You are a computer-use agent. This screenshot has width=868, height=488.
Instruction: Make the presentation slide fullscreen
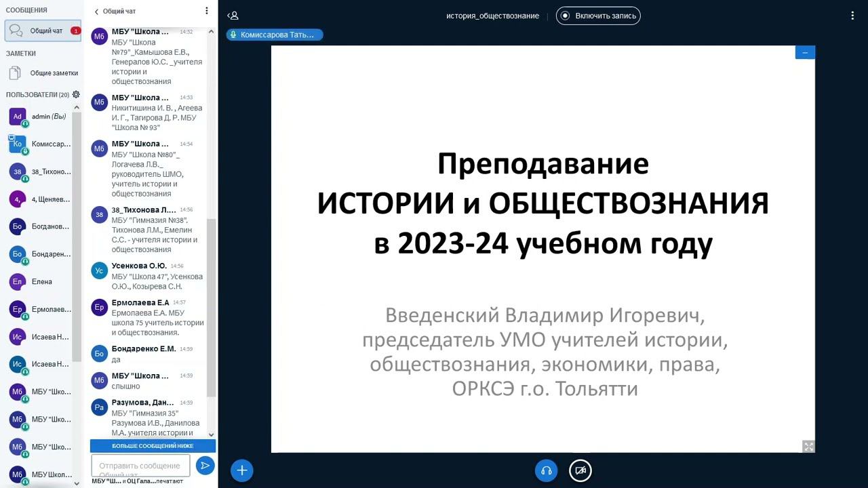tap(808, 446)
